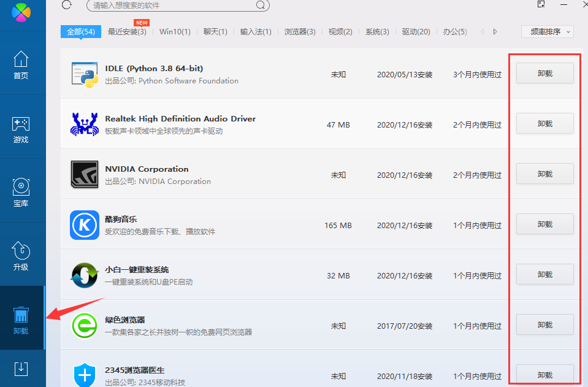Image resolution: width=588 pixels, height=387 pixels.
Task: Switch to the 输入法(1) tab
Action: [256, 32]
